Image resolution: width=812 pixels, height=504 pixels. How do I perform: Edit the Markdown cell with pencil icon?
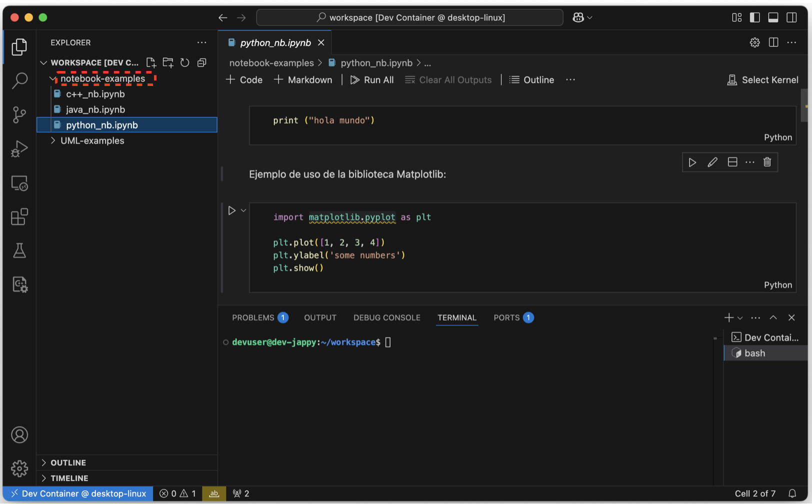coord(712,162)
